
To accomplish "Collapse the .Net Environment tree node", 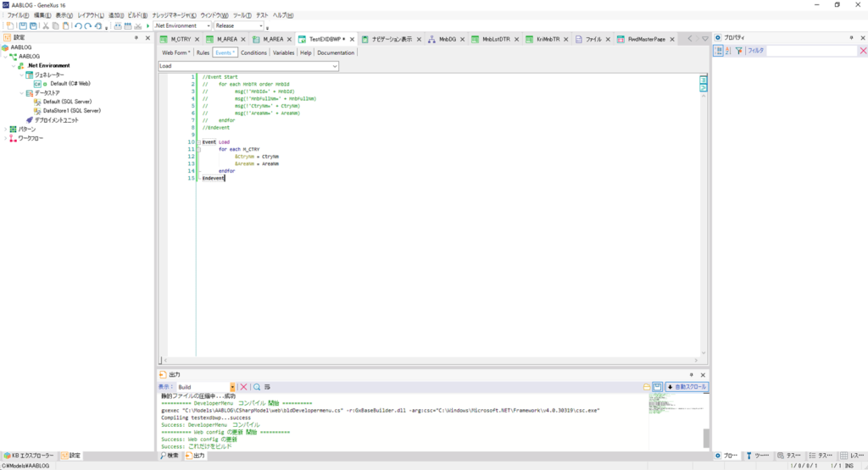I will [x=14, y=66].
